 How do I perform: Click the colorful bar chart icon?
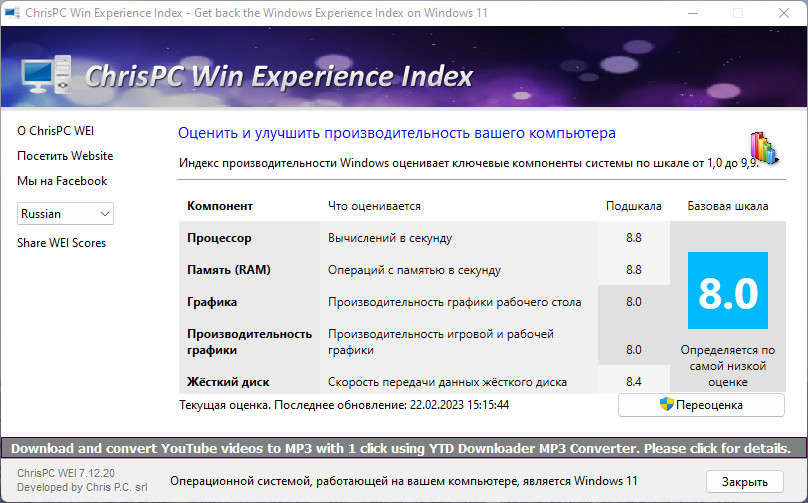[763, 148]
